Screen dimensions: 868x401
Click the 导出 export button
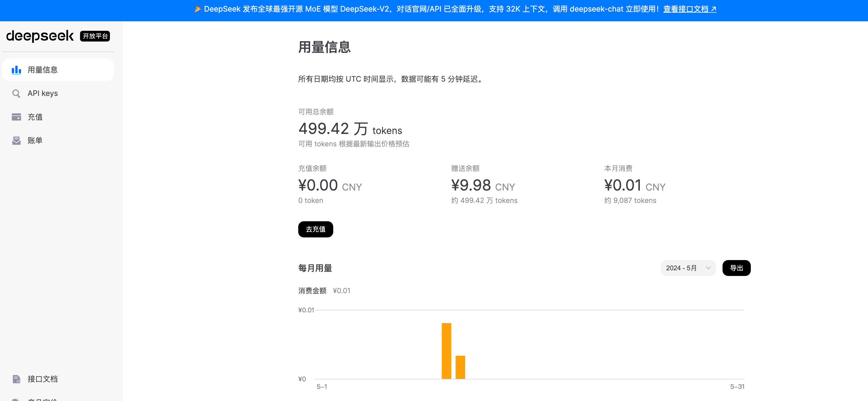click(x=736, y=268)
